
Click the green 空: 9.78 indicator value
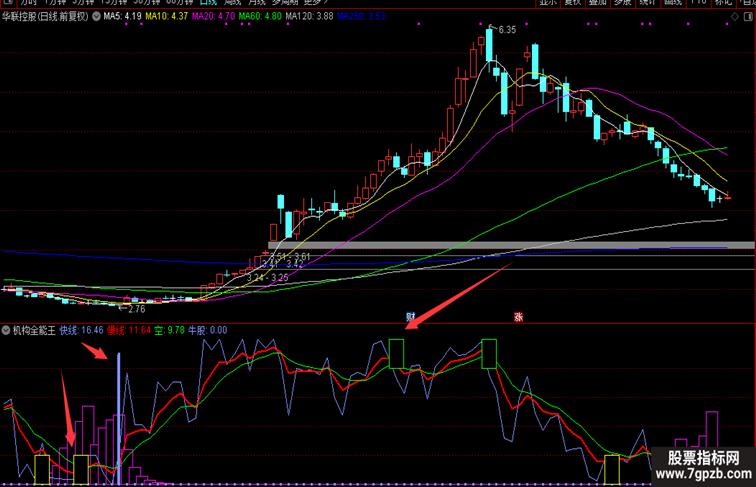(x=169, y=330)
